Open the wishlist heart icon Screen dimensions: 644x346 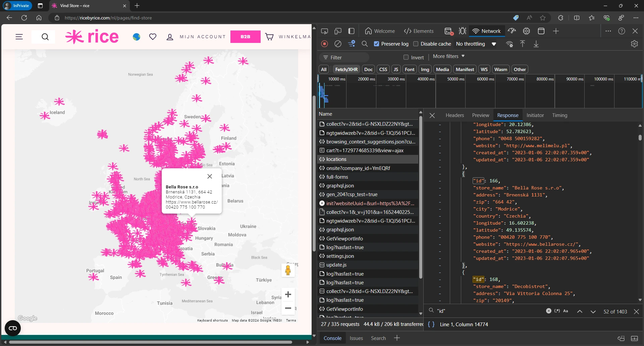tap(153, 37)
